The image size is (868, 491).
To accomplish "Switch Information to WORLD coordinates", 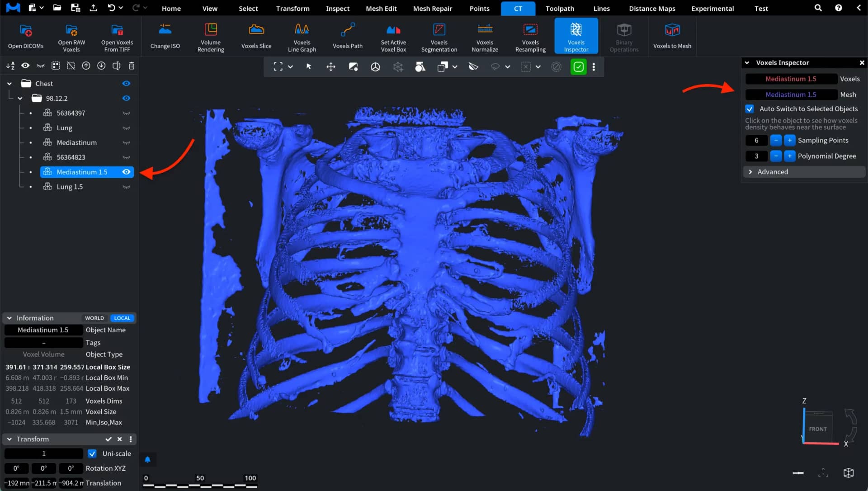I will (x=94, y=318).
